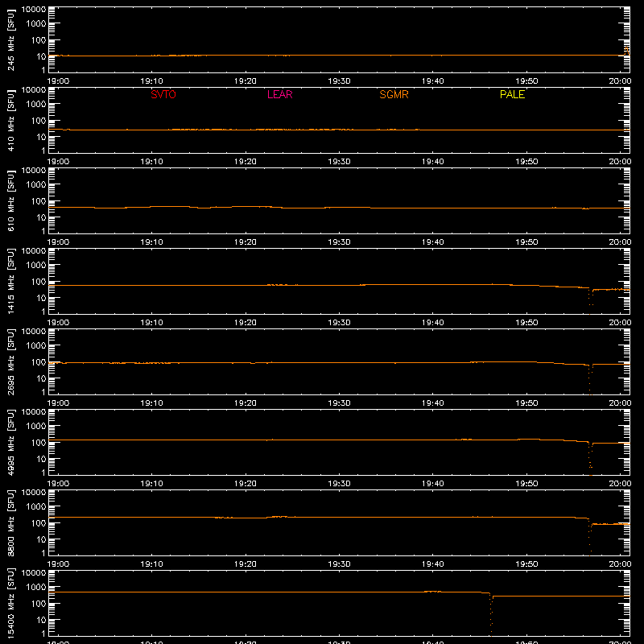Click 19:50 label under the 410 MHz panel
This screenshot has width=644, height=644.
[526, 162]
